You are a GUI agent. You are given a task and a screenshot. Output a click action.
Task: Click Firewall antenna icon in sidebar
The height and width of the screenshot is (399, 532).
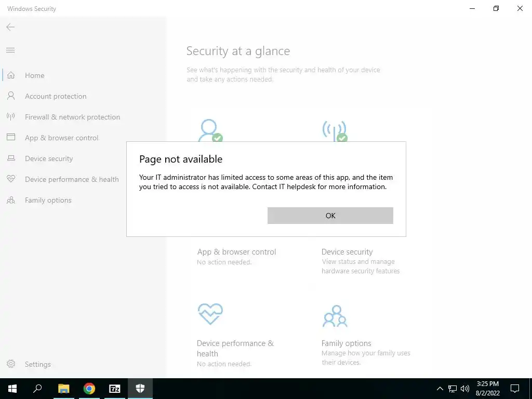click(x=11, y=117)
